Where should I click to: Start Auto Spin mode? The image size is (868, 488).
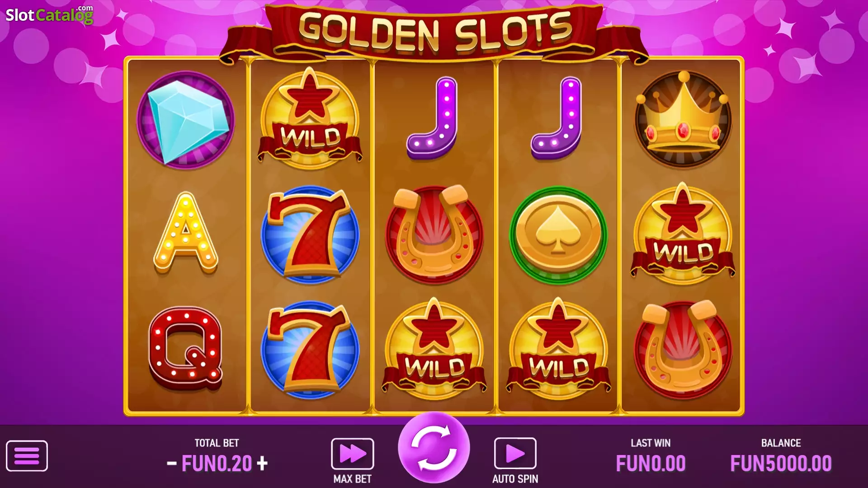(515, 453)
